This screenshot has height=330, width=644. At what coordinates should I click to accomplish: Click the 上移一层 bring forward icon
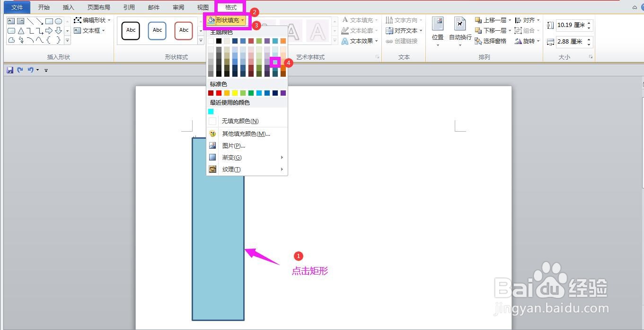tap(492, 20)
